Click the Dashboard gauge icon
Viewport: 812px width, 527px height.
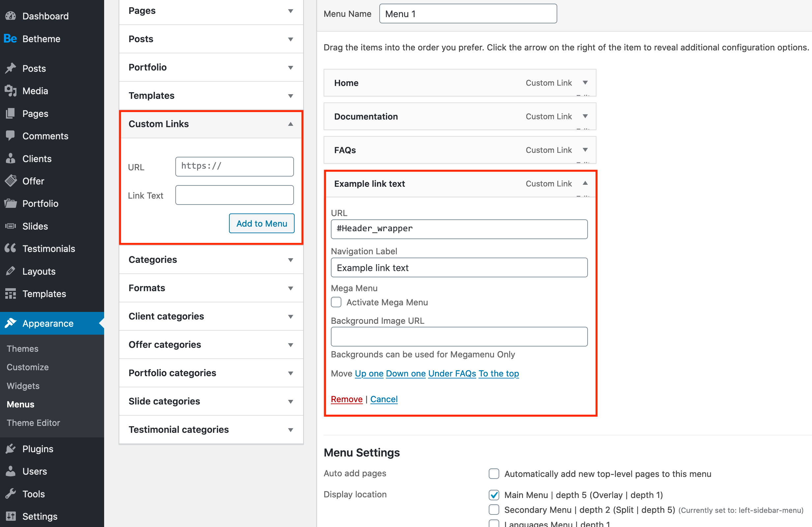pyautogui.click(x=11, y=16)
